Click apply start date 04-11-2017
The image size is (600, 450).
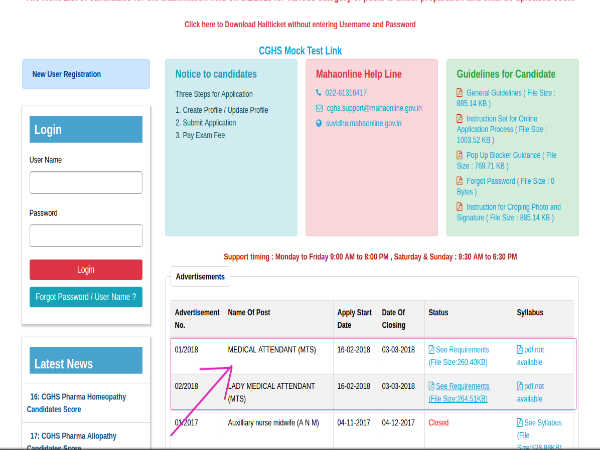click(354, 423)
